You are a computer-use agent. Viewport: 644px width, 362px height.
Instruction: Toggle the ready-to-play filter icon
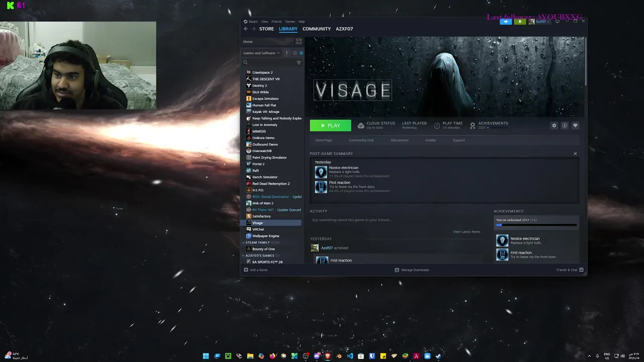[301, 53]
